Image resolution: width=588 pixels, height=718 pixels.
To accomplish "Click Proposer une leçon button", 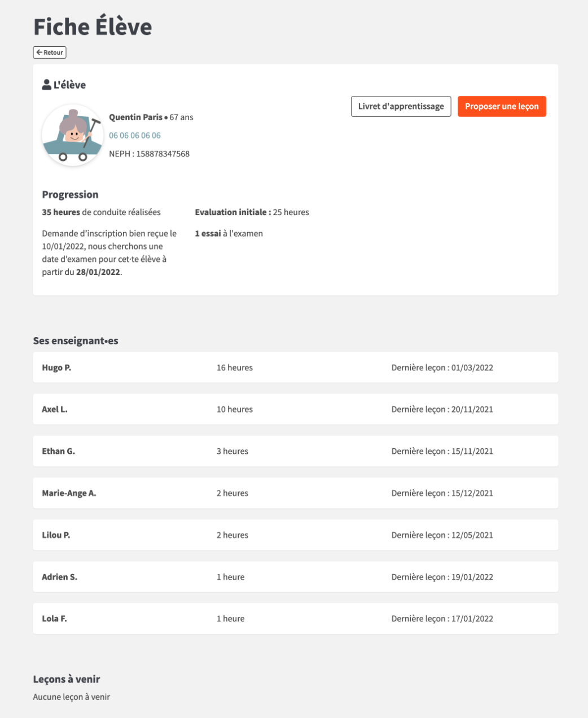I will pos(502,106).
